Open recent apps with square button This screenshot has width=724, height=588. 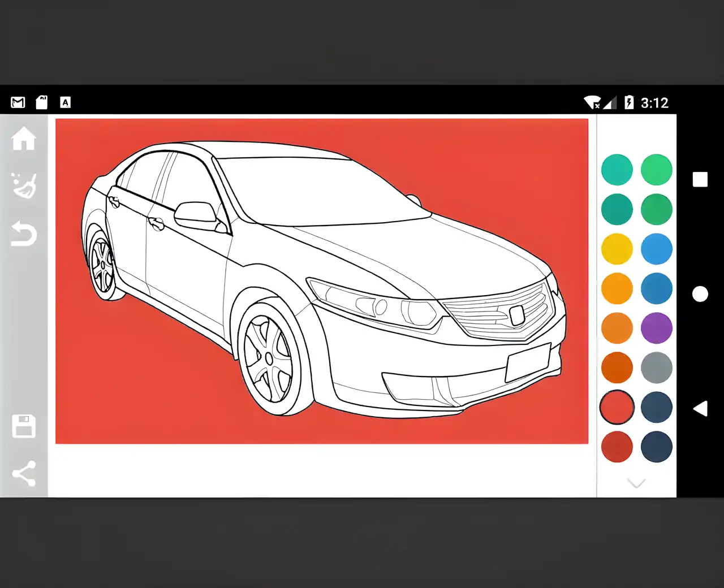(700, 180)
